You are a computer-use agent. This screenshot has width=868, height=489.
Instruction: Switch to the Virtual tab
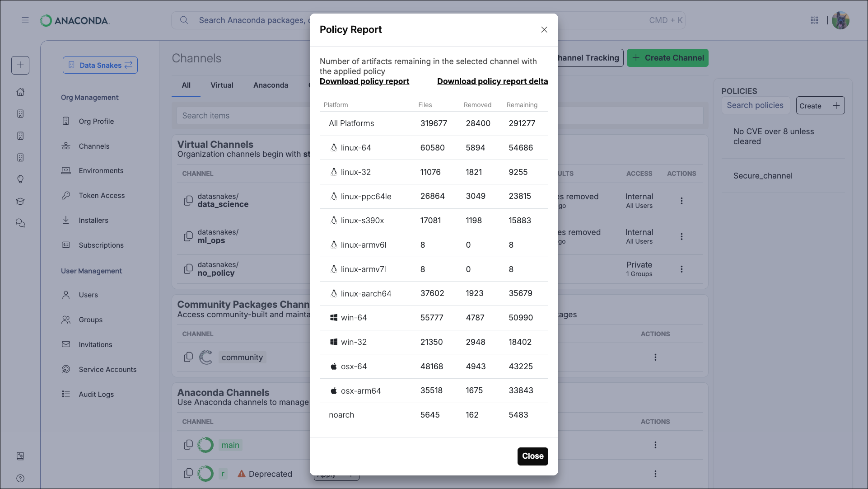pos(222,85)
